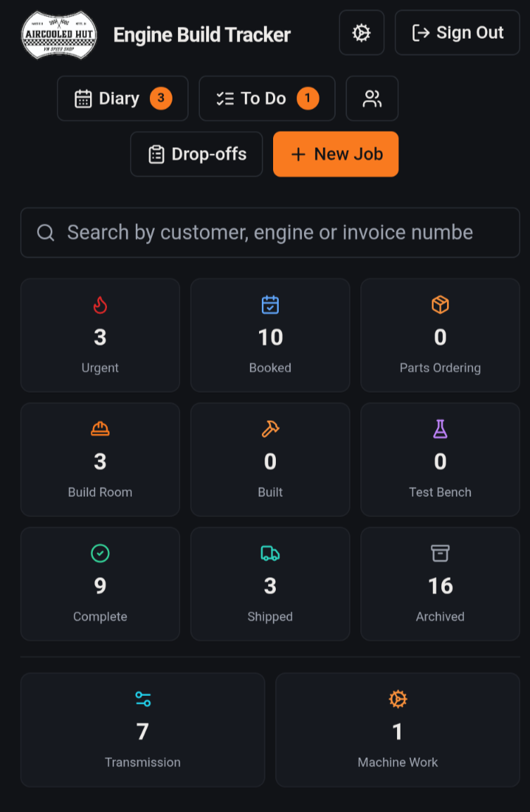Click the Test Bench label

click(x=441, y=492)
